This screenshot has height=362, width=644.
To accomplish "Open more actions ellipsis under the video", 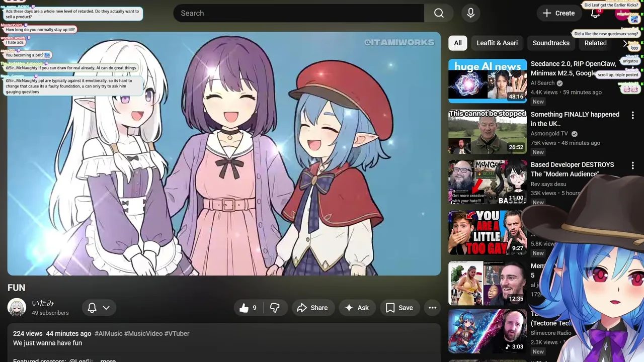I will click(432, 308).
